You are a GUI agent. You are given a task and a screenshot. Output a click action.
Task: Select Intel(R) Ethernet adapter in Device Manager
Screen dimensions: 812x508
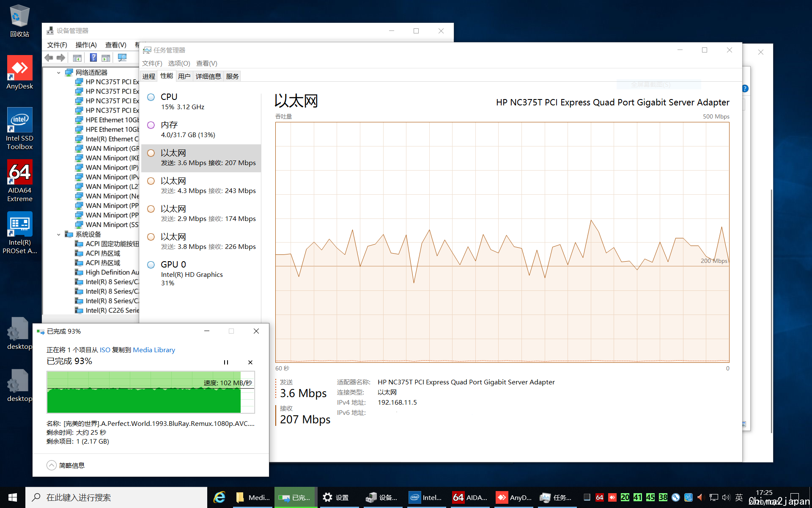click(x=107, y=139)
